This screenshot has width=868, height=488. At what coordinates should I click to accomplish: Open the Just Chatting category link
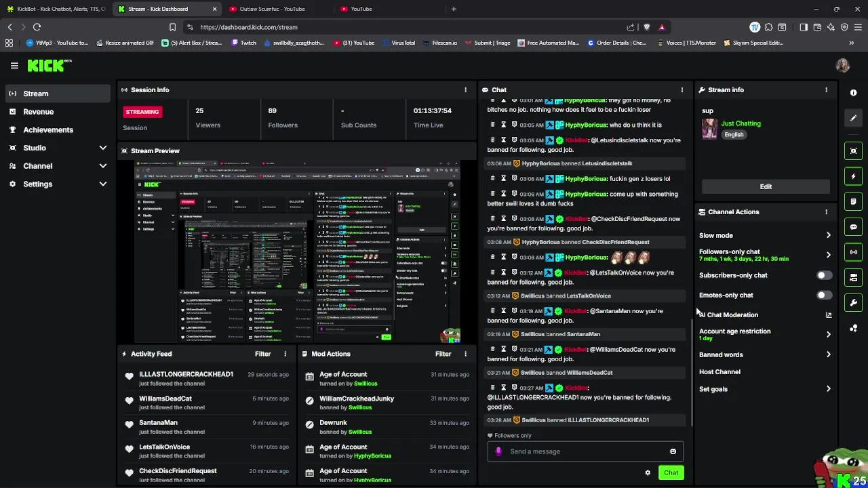tap(741, 123)
